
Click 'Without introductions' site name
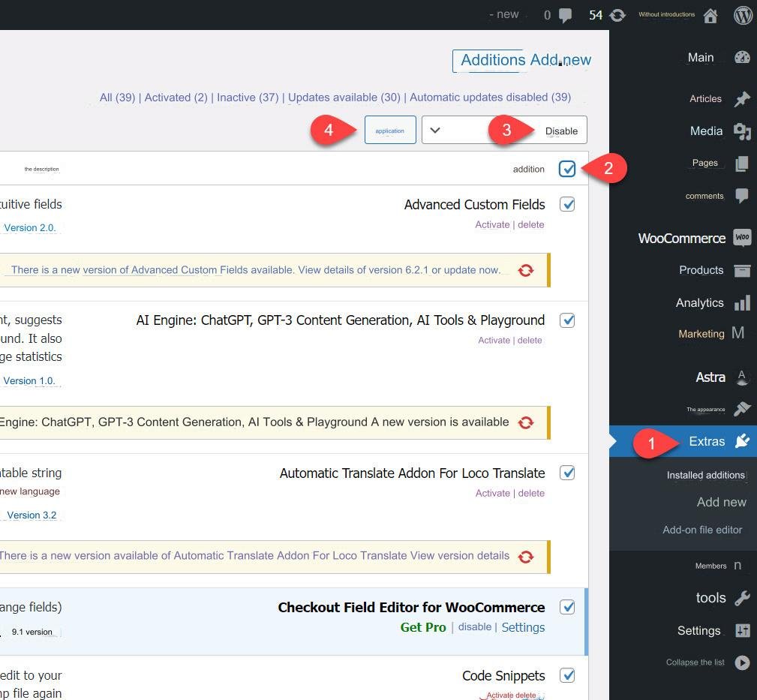(x=667, y=14)
